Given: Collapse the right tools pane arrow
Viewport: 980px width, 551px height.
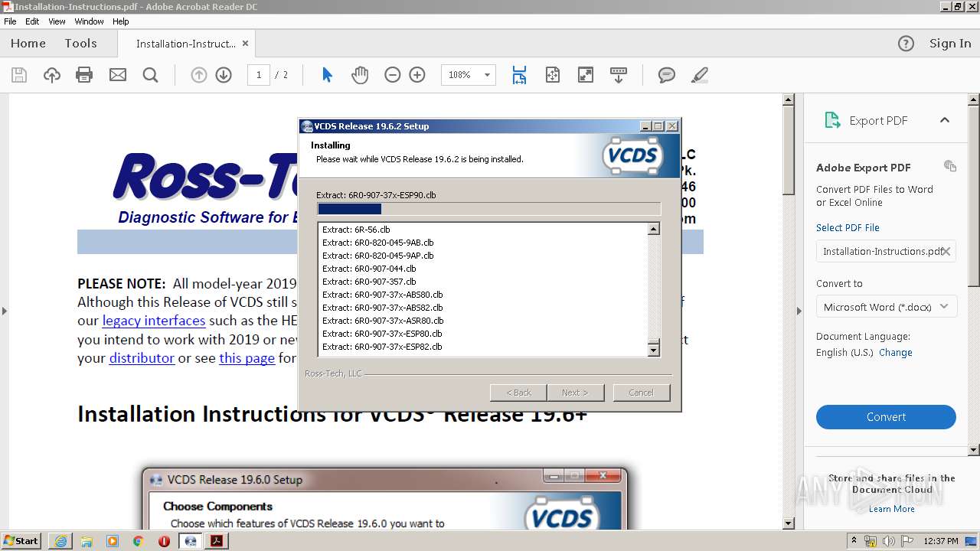Looking at the screenshot, I should [799, 311].
